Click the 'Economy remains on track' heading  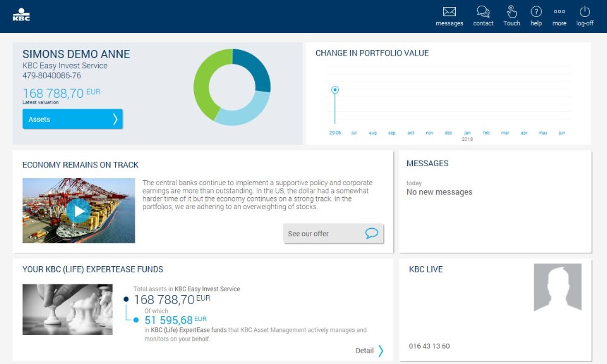(x=80, y=165)
